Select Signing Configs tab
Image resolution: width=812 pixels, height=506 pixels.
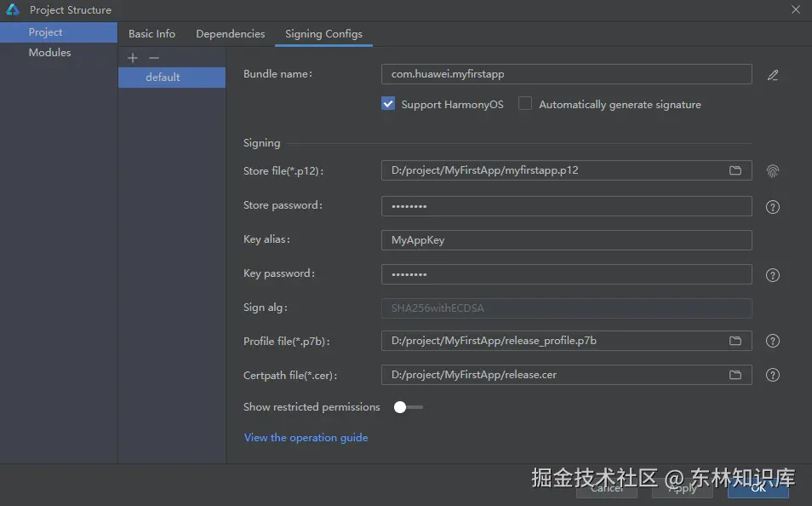point(323,34)
